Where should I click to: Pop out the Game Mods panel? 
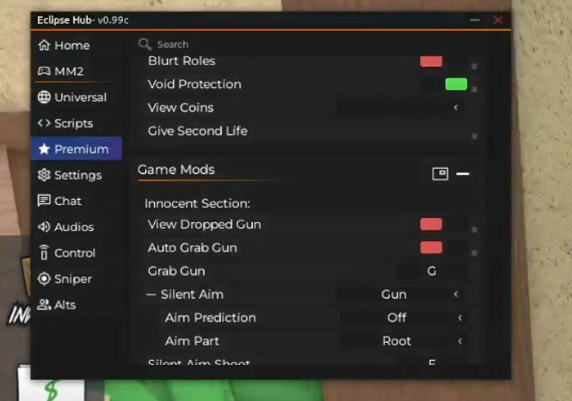point(440,174)
